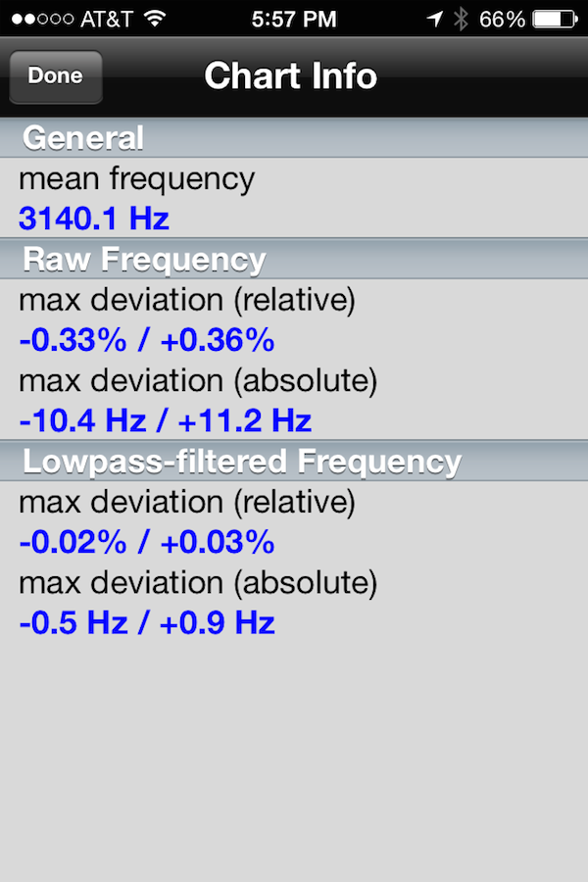The height and width of the screenshot is (882, 588).
Task: Tap the battery icon
Action: click(x=556, y=20)
